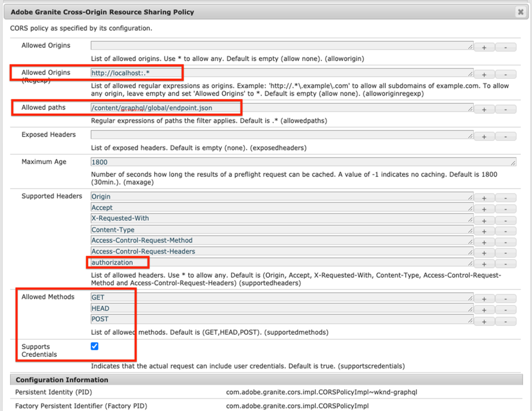Remove the Accept supported header

click(506, 209)
